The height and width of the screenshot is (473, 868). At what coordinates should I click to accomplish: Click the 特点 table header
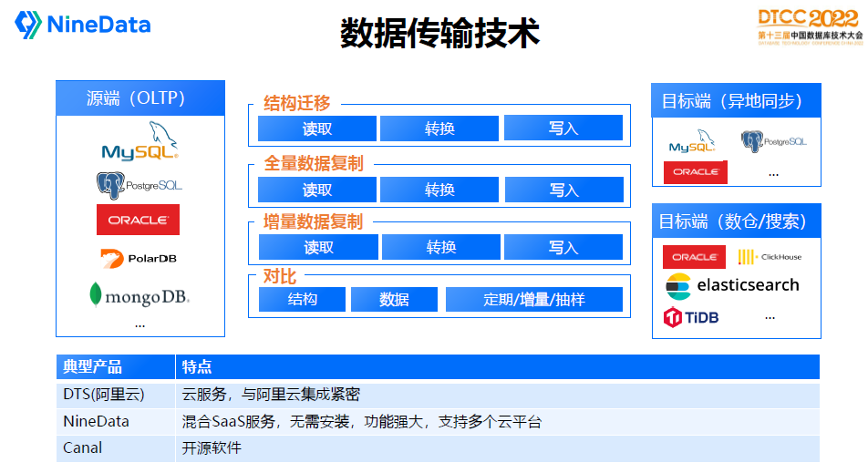point(498,366)
